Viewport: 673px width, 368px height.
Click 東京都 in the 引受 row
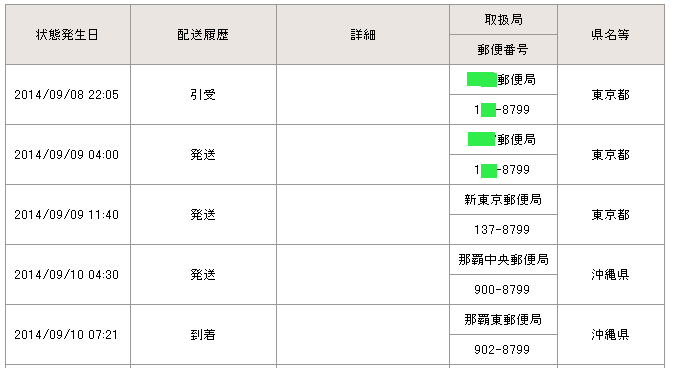611,95
